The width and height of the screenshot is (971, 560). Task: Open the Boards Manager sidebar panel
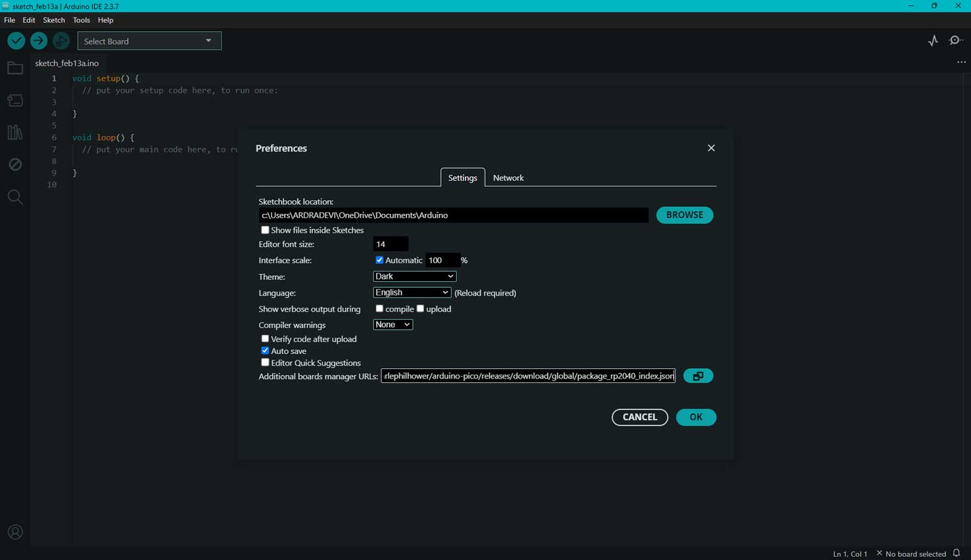(15, 100)
